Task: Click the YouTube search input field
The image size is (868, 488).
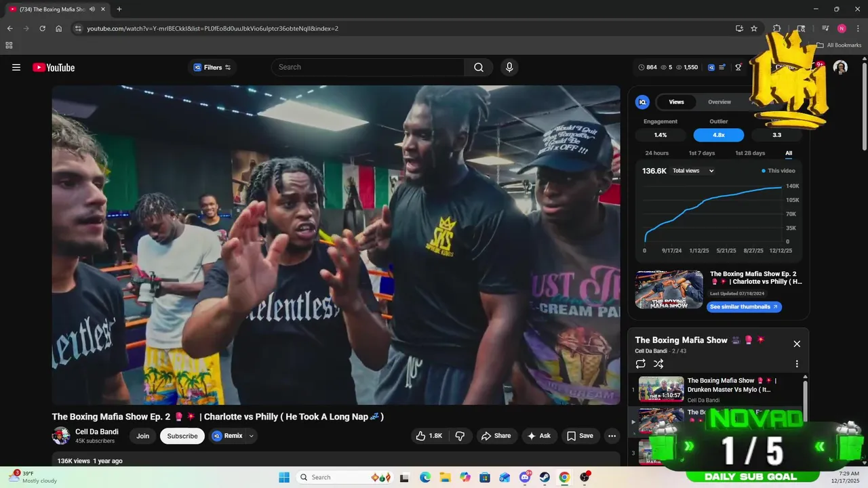Action: point(368,67)
